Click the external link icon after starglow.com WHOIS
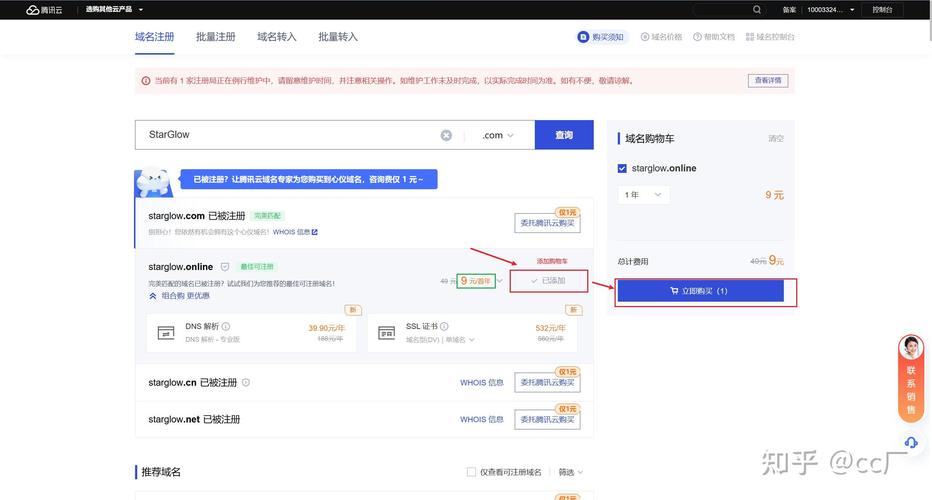 point(314,232)
